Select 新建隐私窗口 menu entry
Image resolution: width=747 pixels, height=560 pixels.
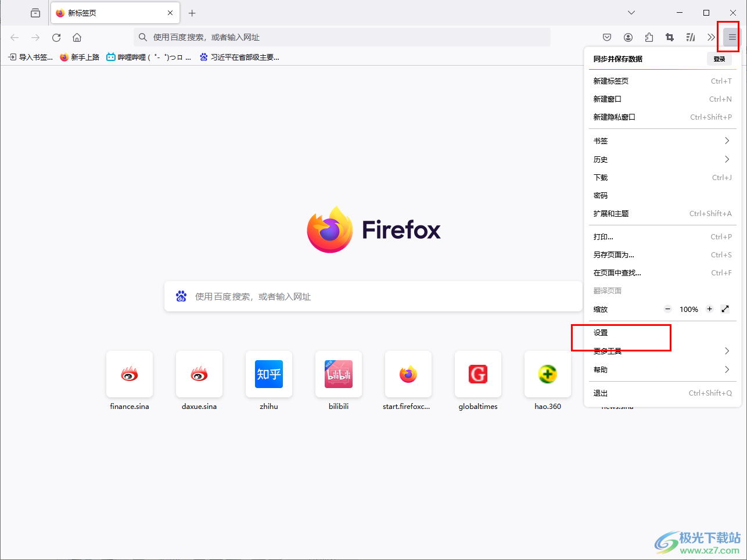(662, 117)
